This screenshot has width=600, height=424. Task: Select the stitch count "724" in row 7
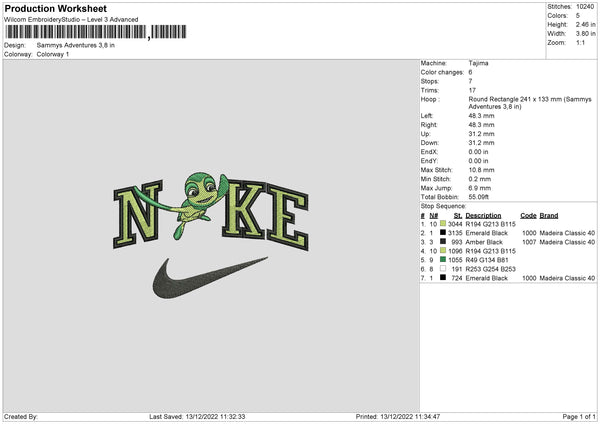[457, 278]
